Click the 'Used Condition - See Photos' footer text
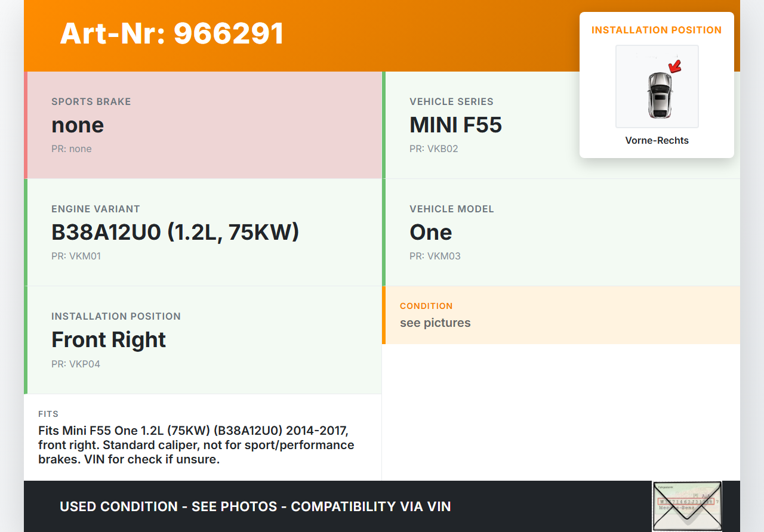 pos(255,506)
